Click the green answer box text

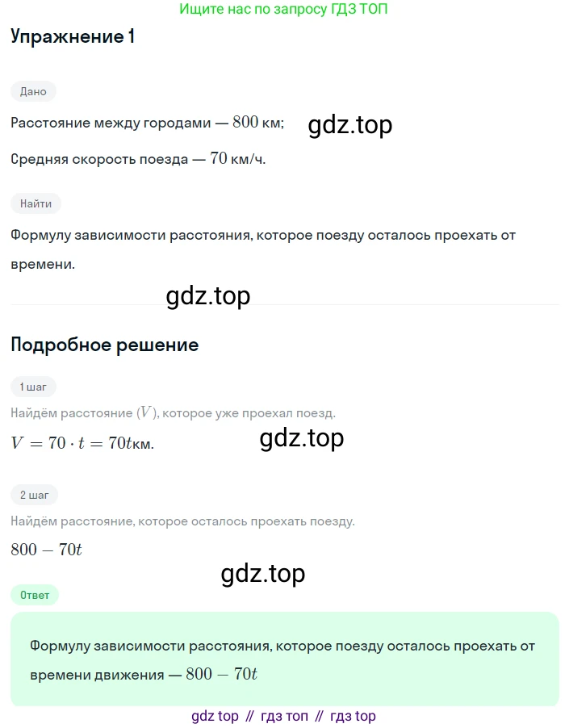282,659
